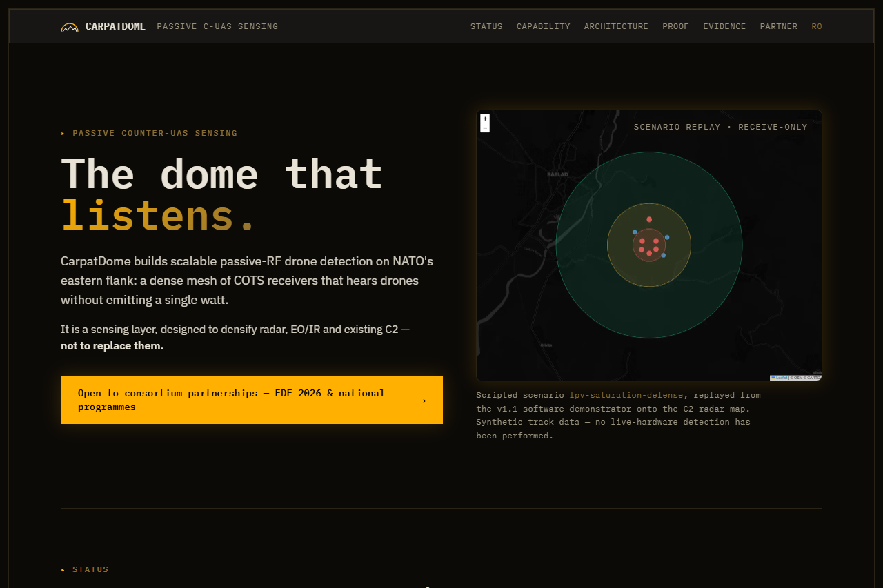This screenshot has width=883, height=588.
Task: Click the PASSIVE C-UAS SENSING header tagline
Action: pyautogui.click(x=217, y=26)
